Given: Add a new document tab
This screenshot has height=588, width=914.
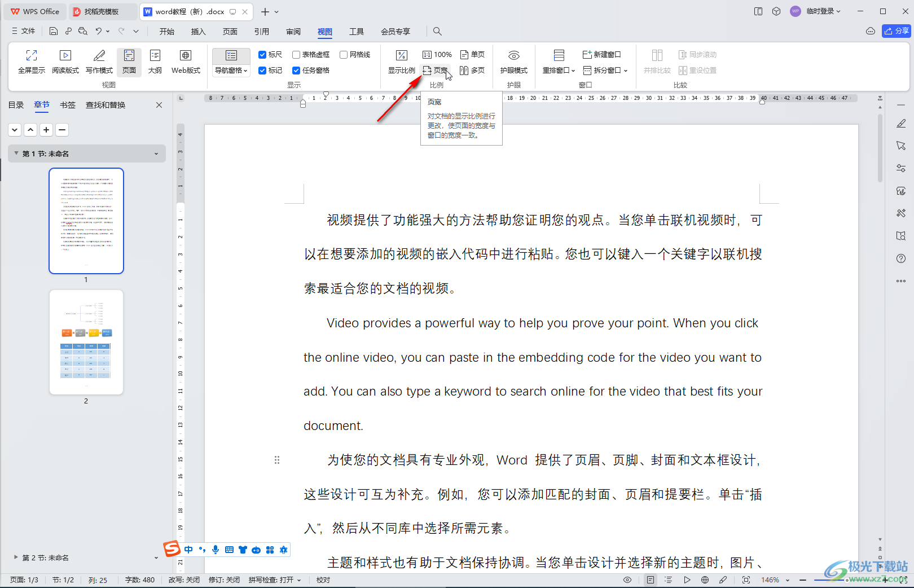Looking at the screenshot, I should [x=265, y=11].
